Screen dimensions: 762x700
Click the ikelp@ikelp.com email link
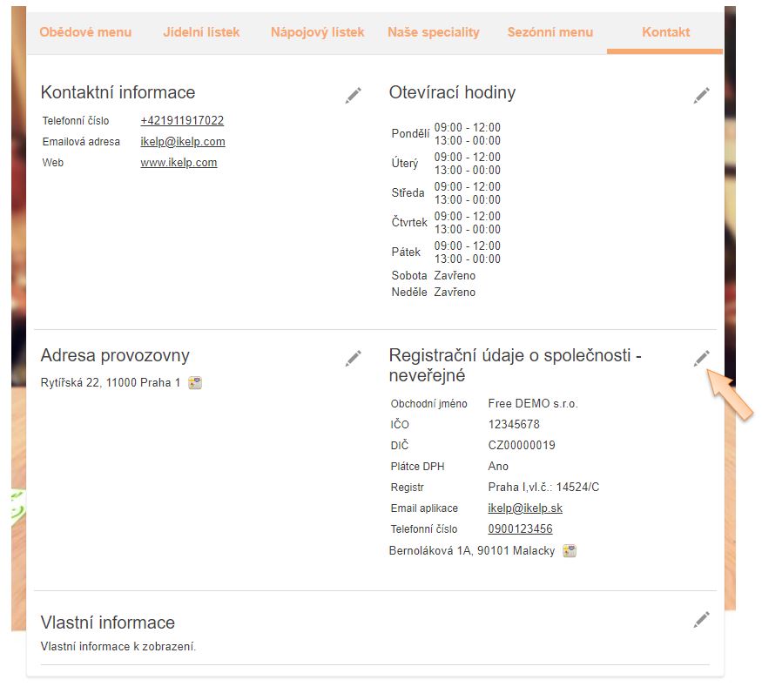coord(182,142)
